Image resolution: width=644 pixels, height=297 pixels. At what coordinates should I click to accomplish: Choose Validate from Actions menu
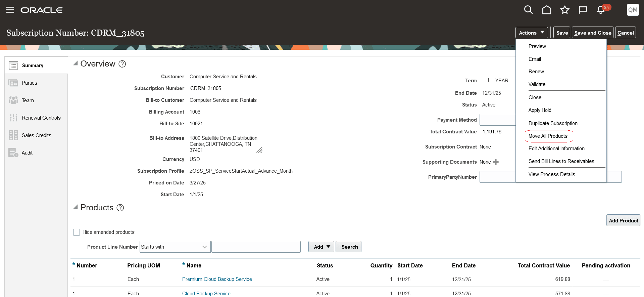(537, 84)
